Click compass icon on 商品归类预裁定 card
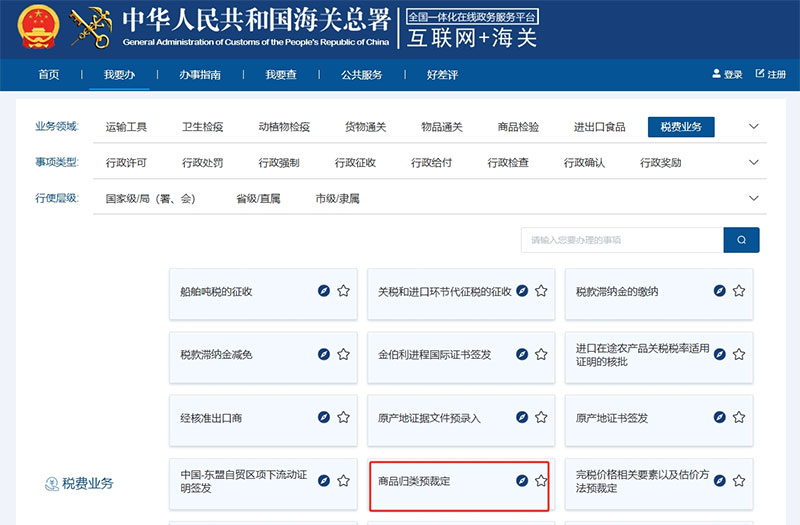The image size is (800, 525). click(521, 481)
